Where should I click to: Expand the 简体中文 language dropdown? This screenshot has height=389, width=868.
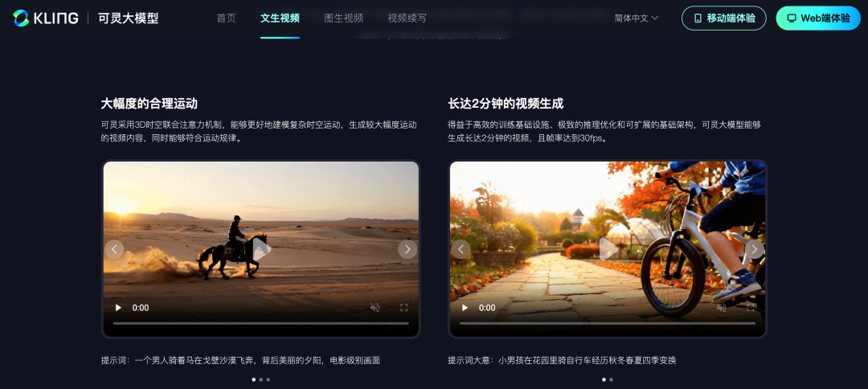(636, 18)
